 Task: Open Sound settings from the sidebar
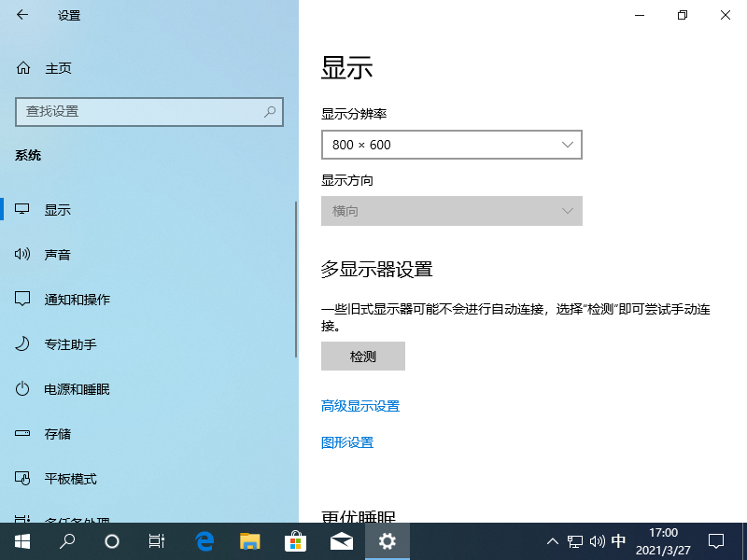[58, 254]
